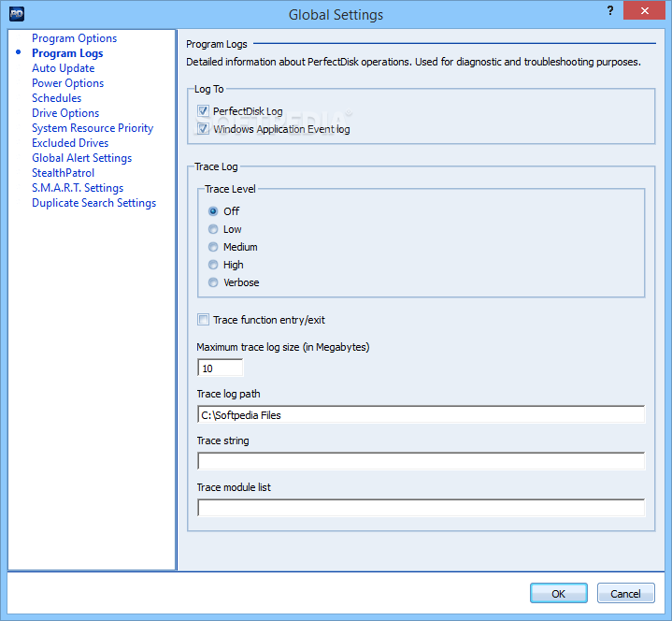Open S.M.A.R.T. Settings page
Screen dimensions: 672x621
tap(78, 188)
